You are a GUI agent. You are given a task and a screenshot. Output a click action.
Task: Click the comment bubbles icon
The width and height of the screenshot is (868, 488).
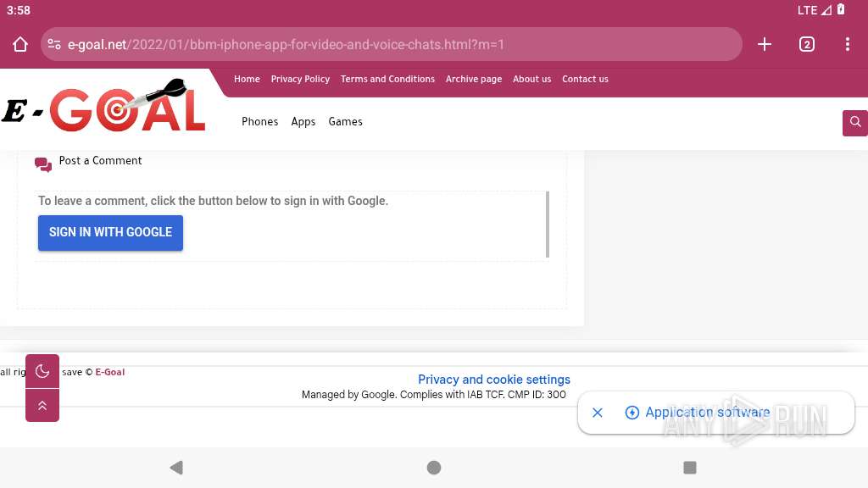click(x=43, y=164)
